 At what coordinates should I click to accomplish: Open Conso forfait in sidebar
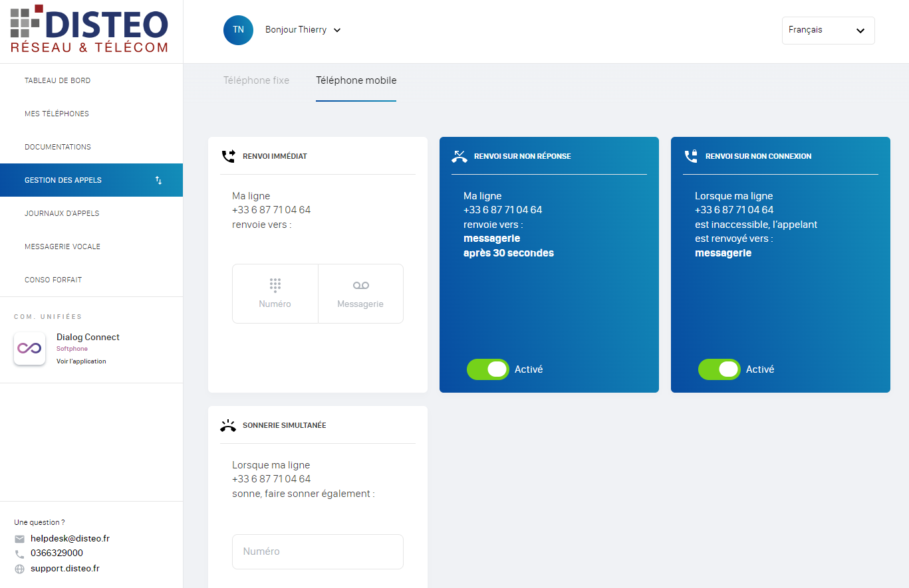pyautogui.click(x=91, y=280)
